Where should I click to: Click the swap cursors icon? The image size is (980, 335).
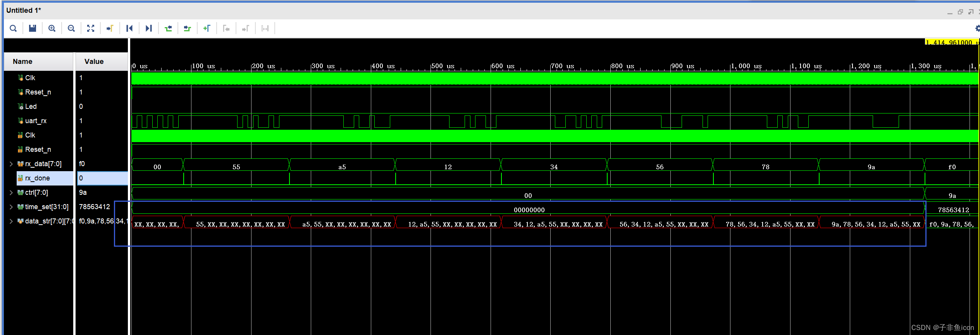click(265, 28)
